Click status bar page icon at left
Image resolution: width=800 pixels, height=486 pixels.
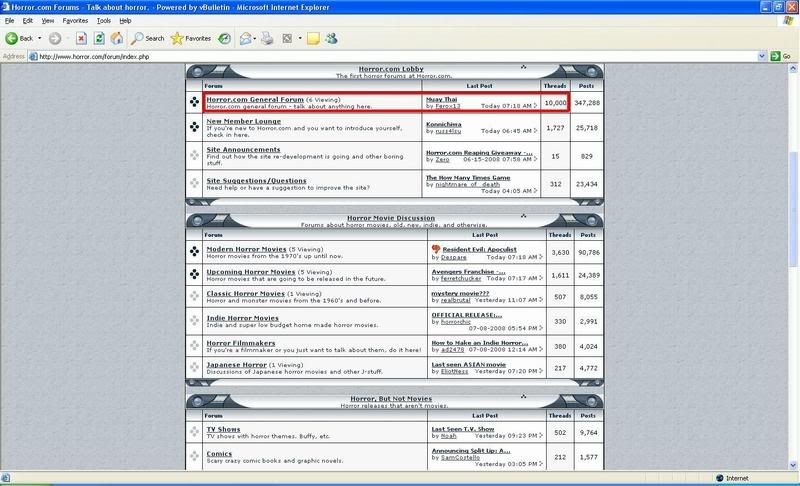click(x=6, y=478)
